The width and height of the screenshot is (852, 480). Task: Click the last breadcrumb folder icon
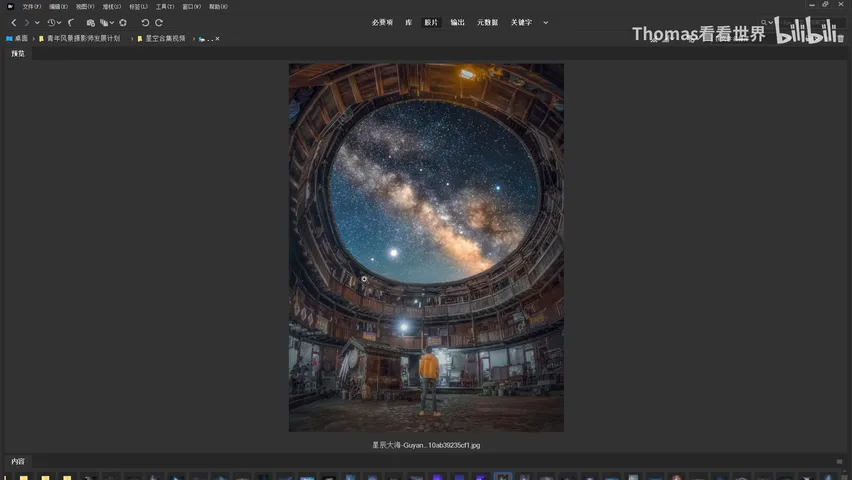click(202, 39)
